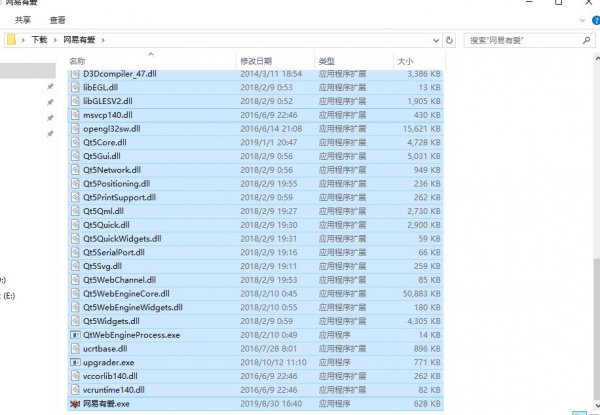Click the 2014/3/11 18:54 date cell

(x=271, y=74)
